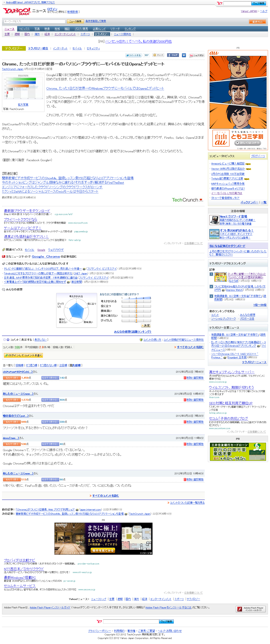Open the モバイル technology subcategory

point(77,48)
